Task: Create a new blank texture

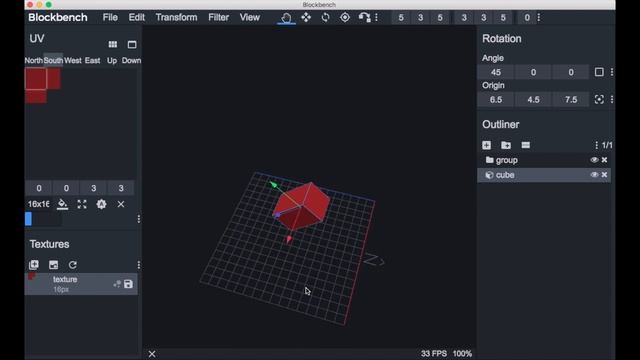Action: [x=34, y=264]
